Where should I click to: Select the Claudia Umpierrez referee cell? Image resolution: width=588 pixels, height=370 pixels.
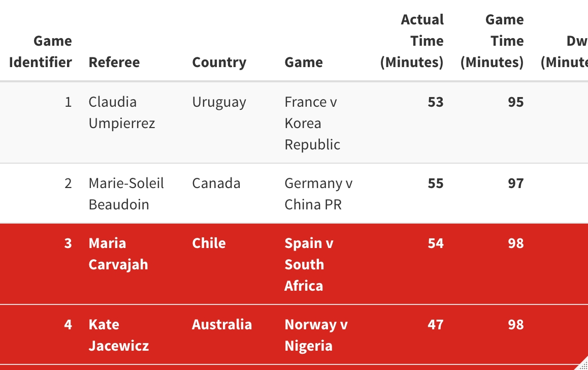(x=122, y=113)
